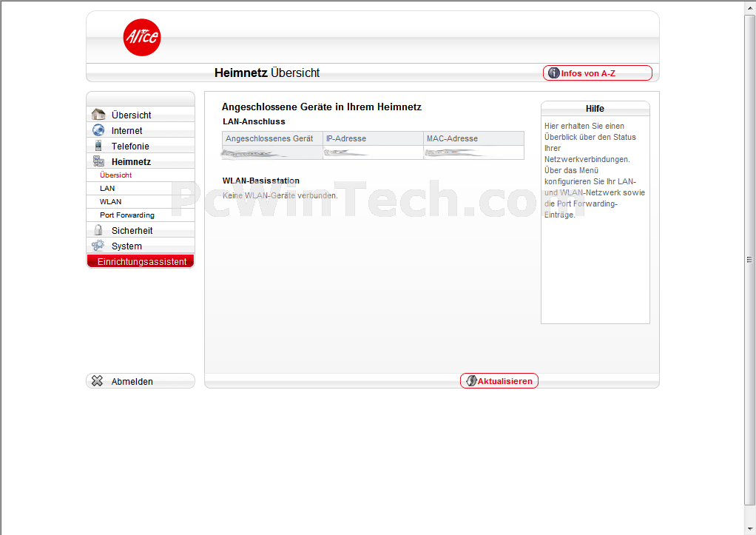The height and width of the screenshot is (535, 756).
Task: Click the network computers icon beside Heimnetz
Action: pyautogui.click(x=98, y=161)
